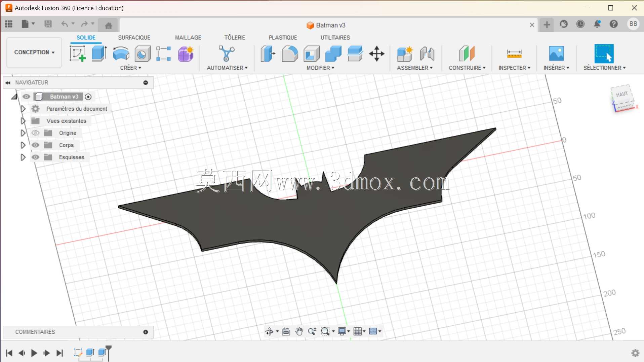Viewport: 644px width, 362px height.
Task: Play the timeline
Action: 34,353
